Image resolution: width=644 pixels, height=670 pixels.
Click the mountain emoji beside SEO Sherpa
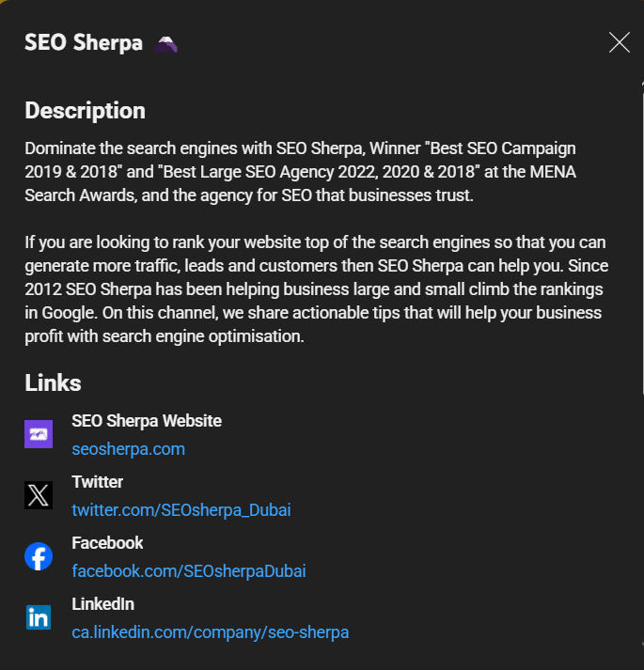click(x=165, y=44)
